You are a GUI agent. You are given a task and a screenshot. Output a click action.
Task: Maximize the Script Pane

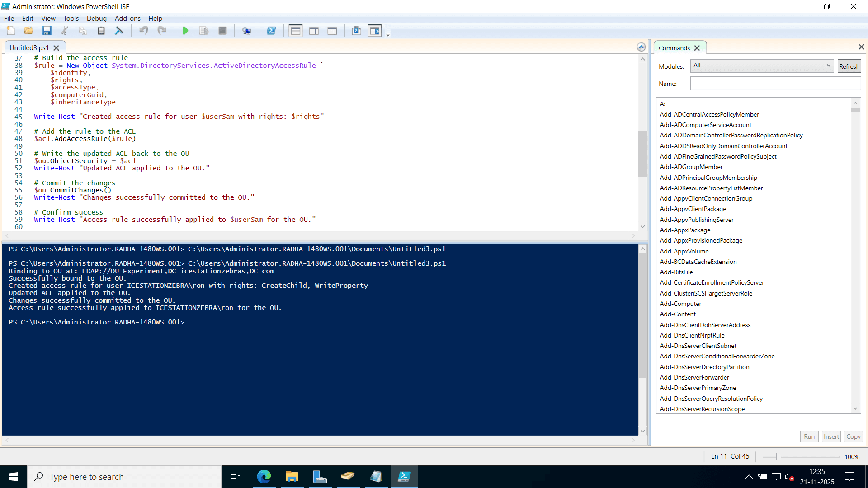tap(332, 31)
